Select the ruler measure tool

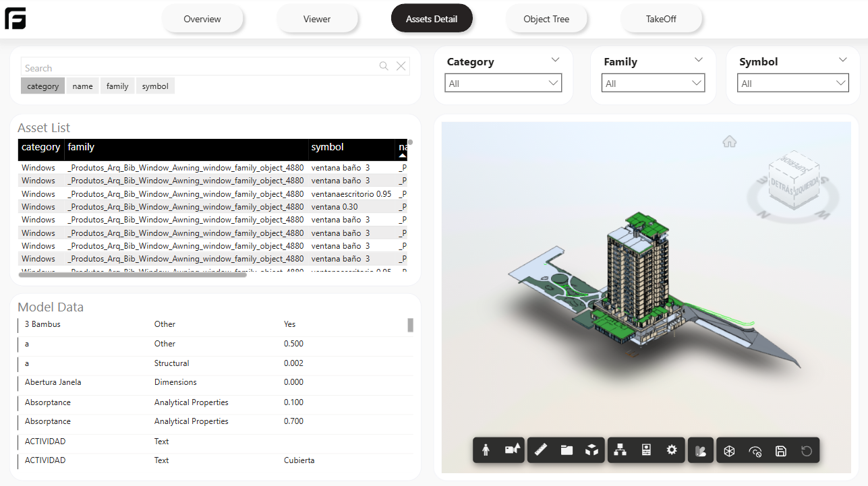540,450
